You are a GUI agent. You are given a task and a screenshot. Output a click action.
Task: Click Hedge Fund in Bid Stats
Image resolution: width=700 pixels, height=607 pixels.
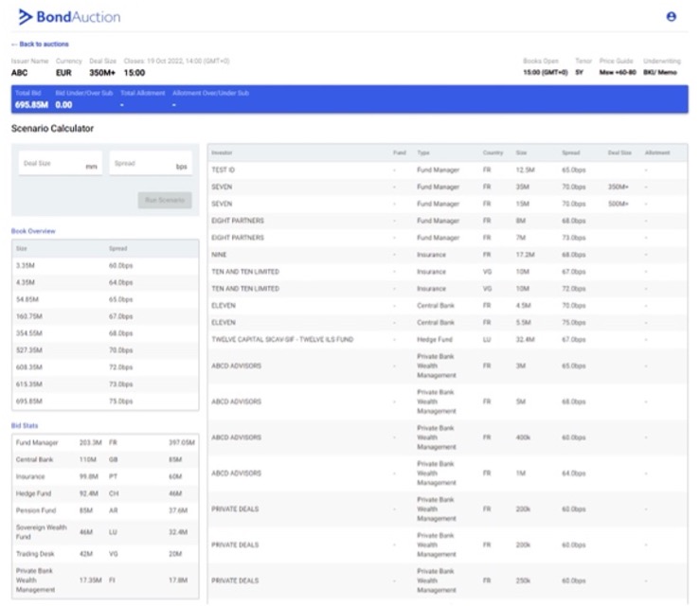(x=33, y=493)
